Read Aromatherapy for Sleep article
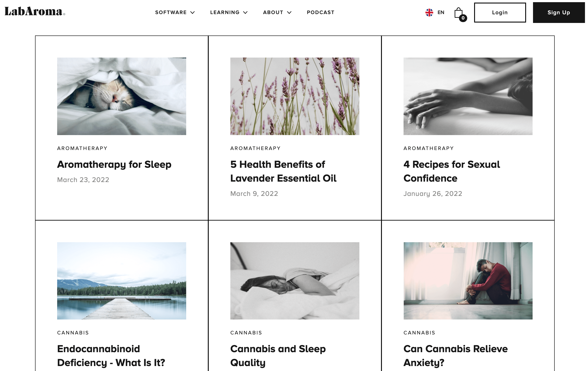Image resolution: width=588 pixels, height=371 pixels. (x=114, y=165)
